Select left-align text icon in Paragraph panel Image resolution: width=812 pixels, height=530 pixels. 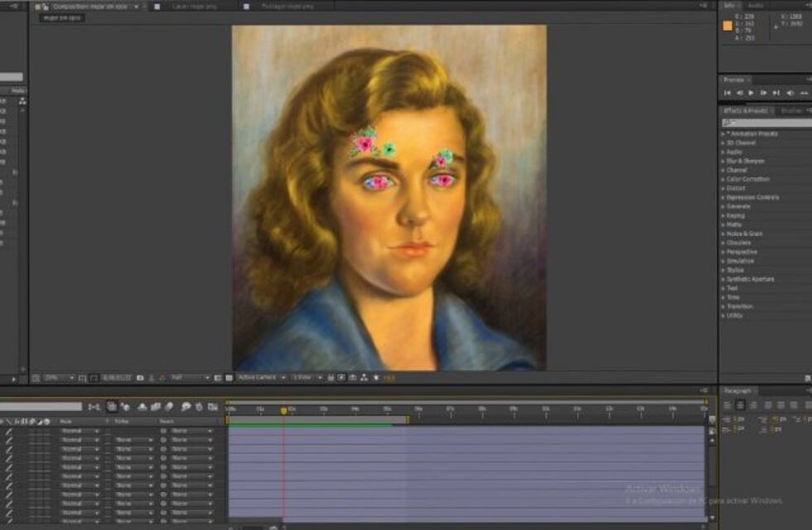(x=727, y=405)
